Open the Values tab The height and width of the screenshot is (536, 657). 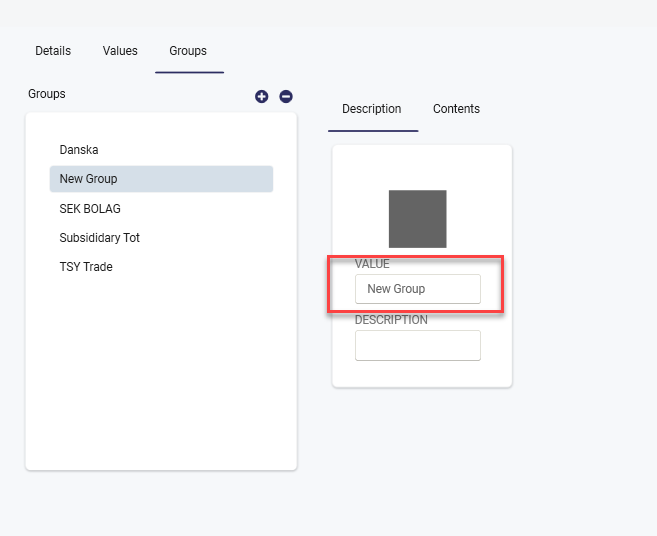[x=120, y=51]
